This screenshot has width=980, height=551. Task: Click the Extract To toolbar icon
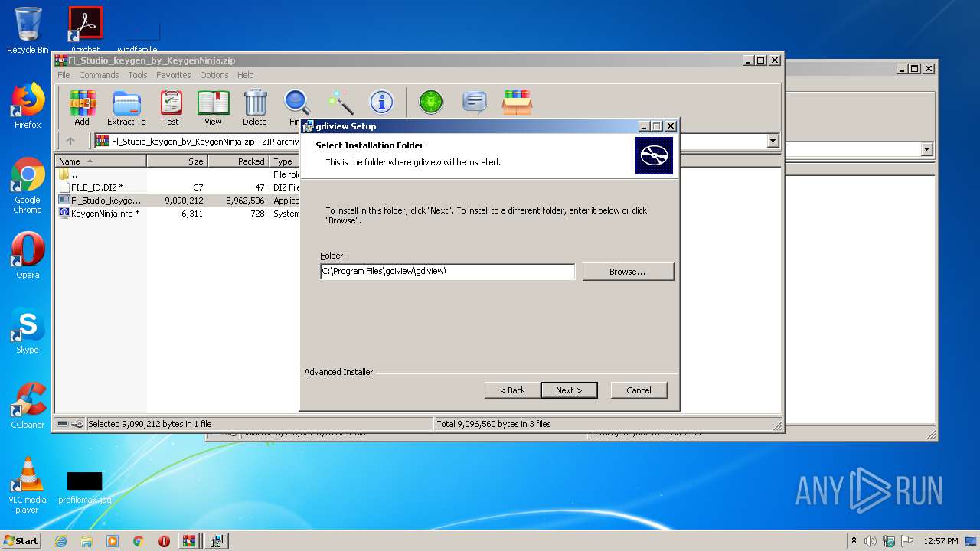tap(126, 107)
